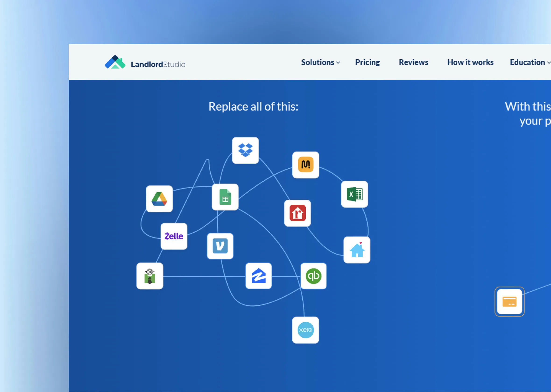This screenshot has height=392, width=551.
Task: Expand the Solutions dropdown menu
Action: pos(321,62)
